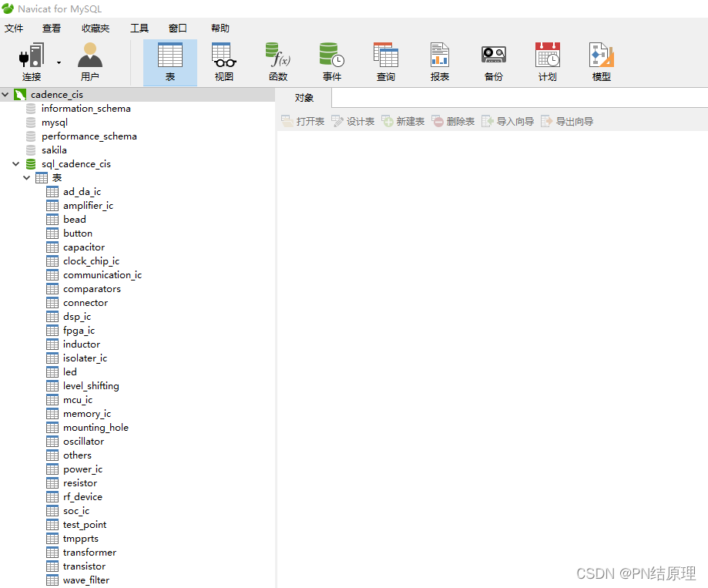Select the 计划 (Schedule) toolbar icon
The height and width of the screenshot is (588, 708).
[x=548, y=62]
